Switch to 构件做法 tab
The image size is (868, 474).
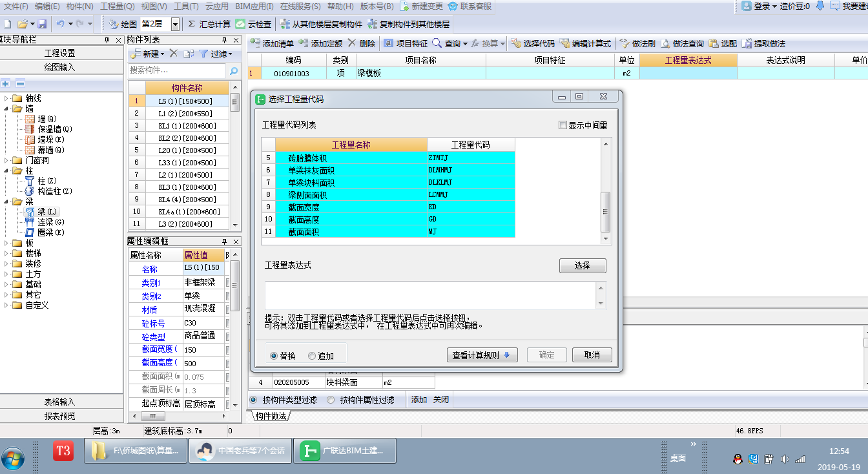[271, 416]
